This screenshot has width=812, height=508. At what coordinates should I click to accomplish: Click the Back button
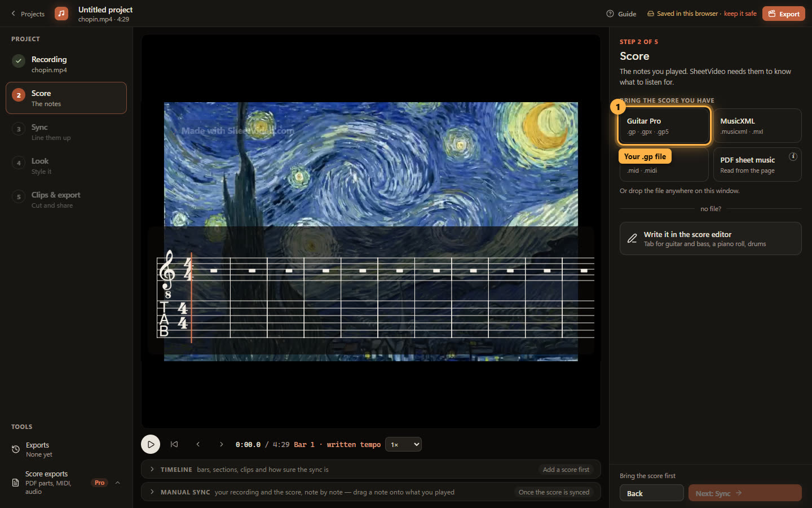click(x=651, y=493)
